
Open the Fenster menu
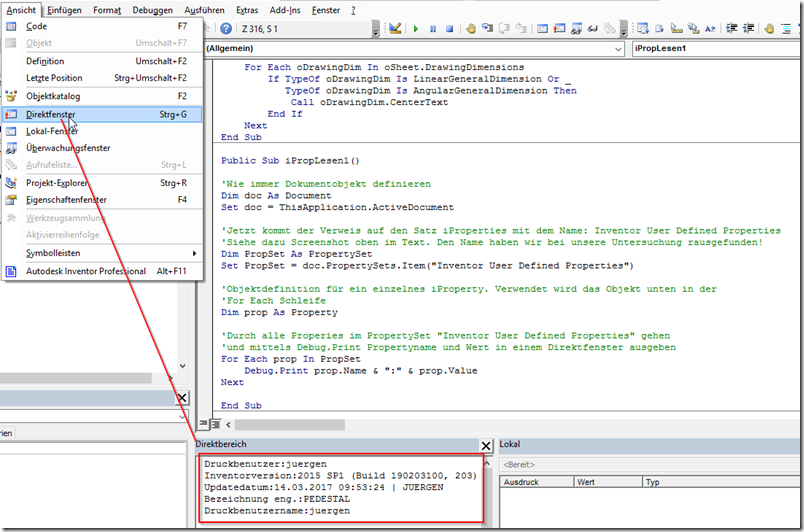(x=326, y=10)
